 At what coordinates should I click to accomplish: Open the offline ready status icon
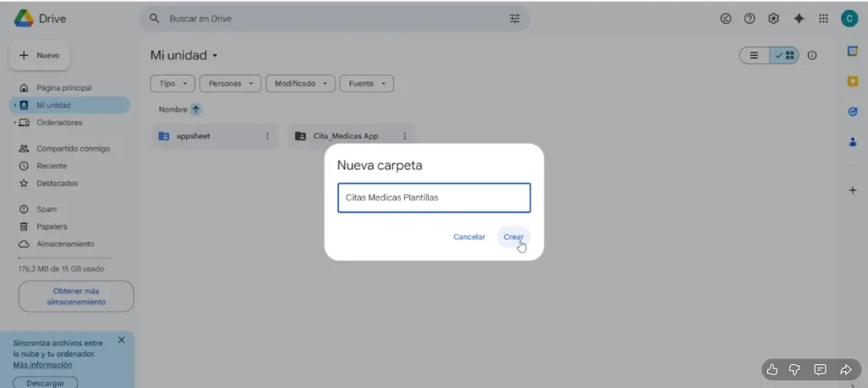tap(726, 19)
